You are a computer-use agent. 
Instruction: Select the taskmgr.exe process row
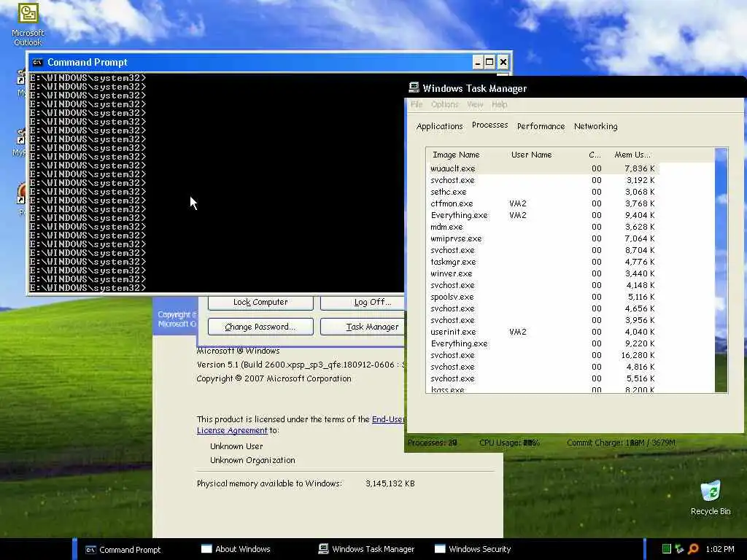[543, 262]
